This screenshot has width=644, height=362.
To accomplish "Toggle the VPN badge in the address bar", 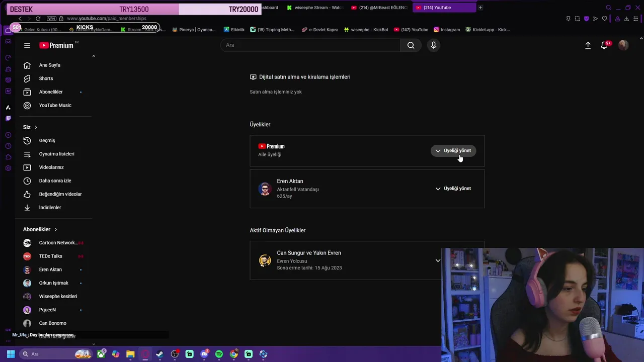I will pyautogui.click(x=51, y=19).
